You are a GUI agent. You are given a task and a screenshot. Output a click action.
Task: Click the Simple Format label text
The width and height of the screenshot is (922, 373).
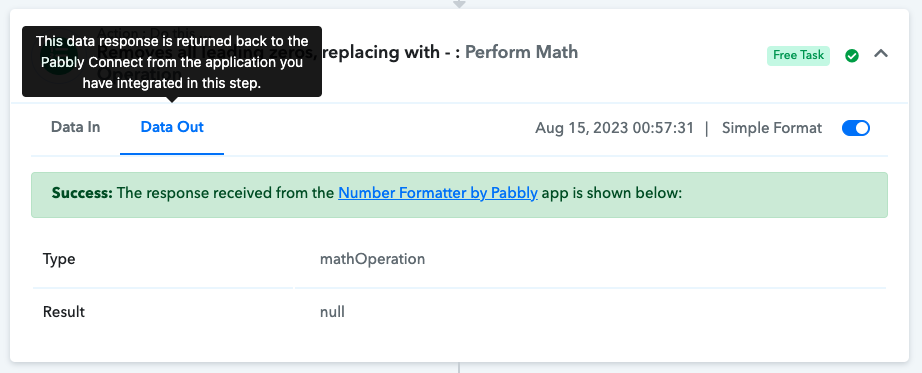771,128
